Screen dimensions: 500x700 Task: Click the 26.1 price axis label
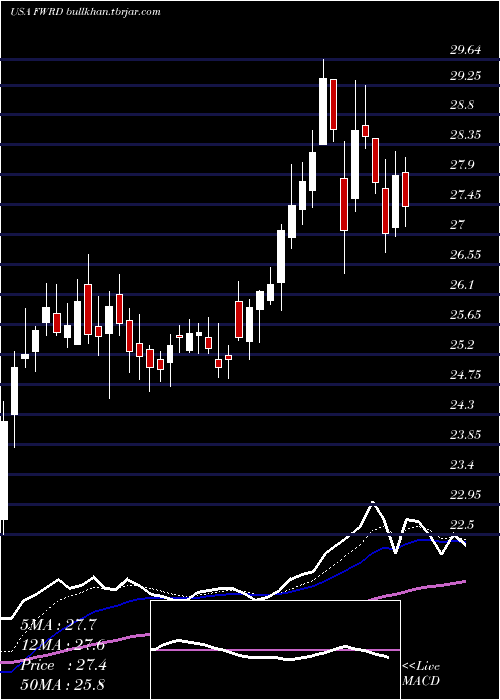point(462,285)
